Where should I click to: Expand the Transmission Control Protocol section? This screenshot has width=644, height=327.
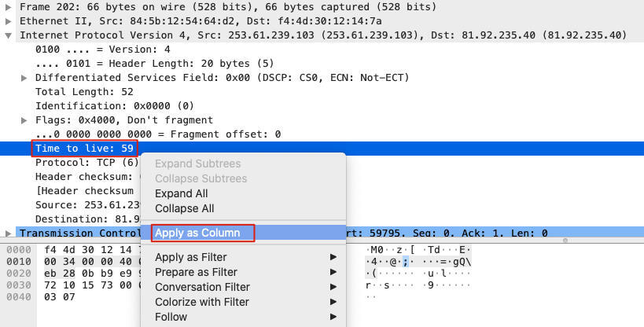point(9,233)
